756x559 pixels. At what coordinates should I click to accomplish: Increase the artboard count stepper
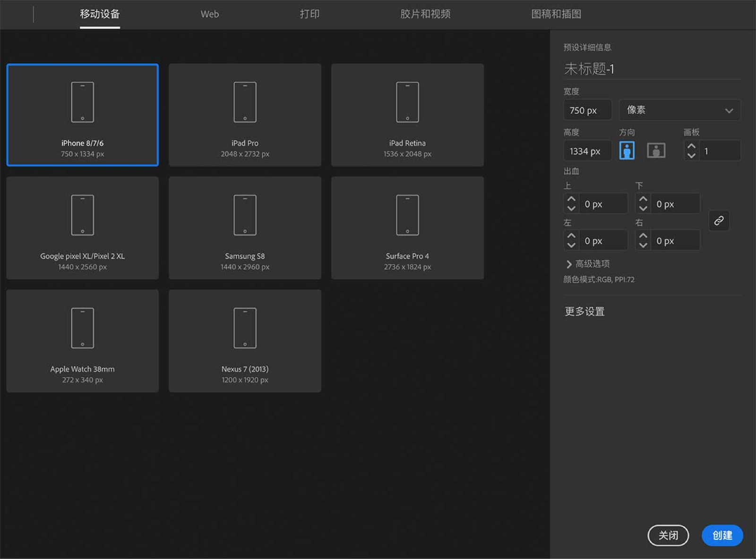click(691, 147)
